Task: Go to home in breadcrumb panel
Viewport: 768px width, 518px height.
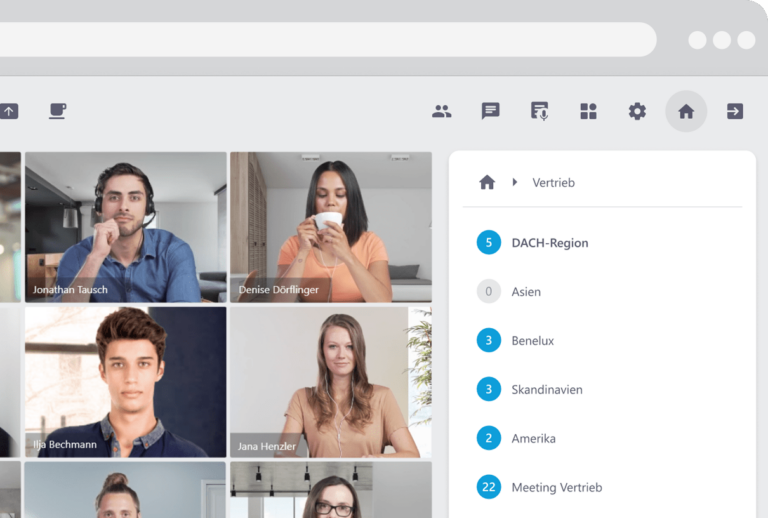Action: pyautogui.click(x=487, y=182)
